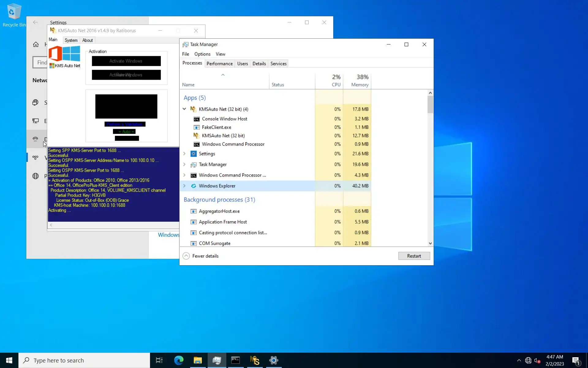Click the Console Window Host icon

coord(196,119)
